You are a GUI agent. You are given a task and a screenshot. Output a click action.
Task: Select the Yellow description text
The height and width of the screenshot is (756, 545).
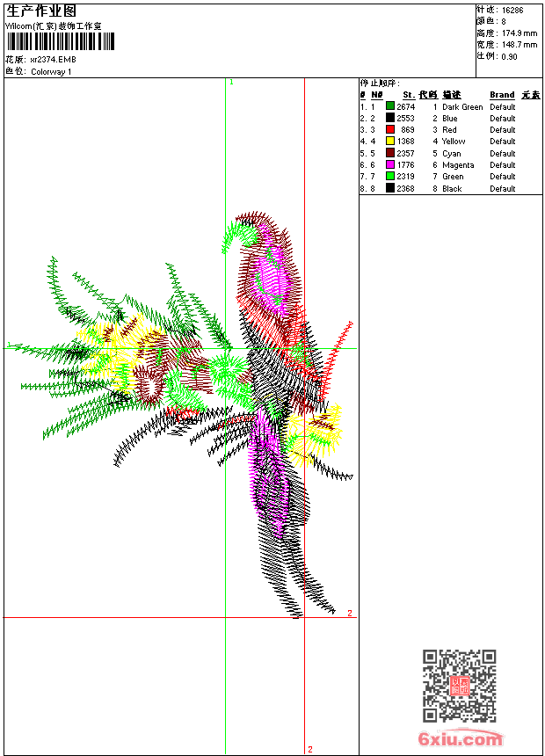point(454,142)
